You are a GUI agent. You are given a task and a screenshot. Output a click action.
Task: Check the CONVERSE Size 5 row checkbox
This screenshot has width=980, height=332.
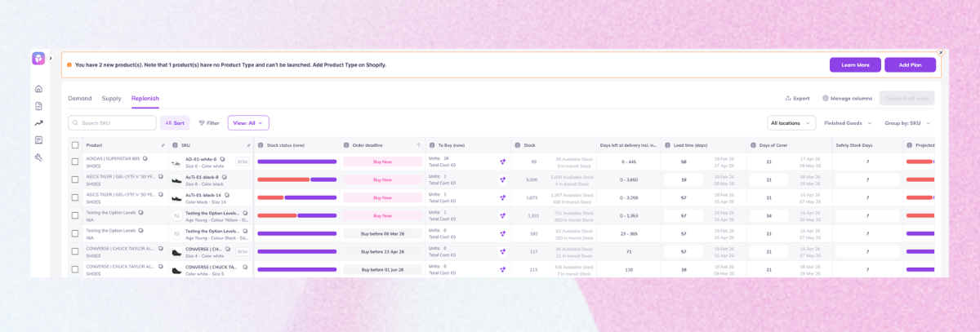(75, 269)
